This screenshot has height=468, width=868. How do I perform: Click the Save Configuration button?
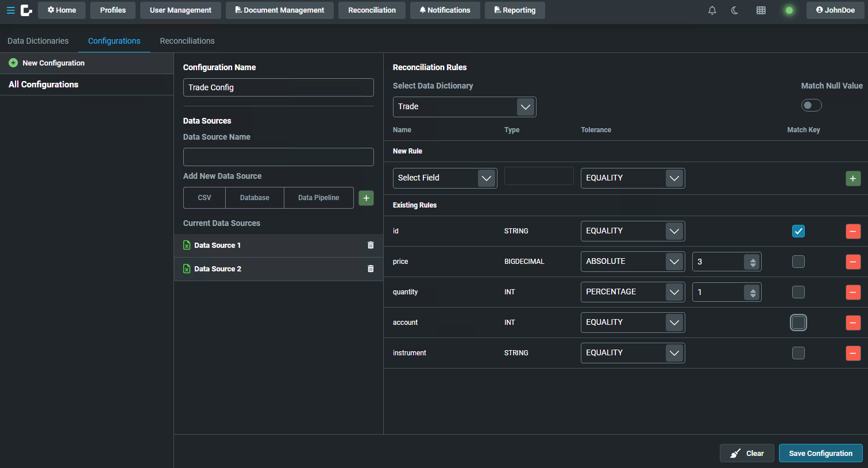tap(820, 453)
